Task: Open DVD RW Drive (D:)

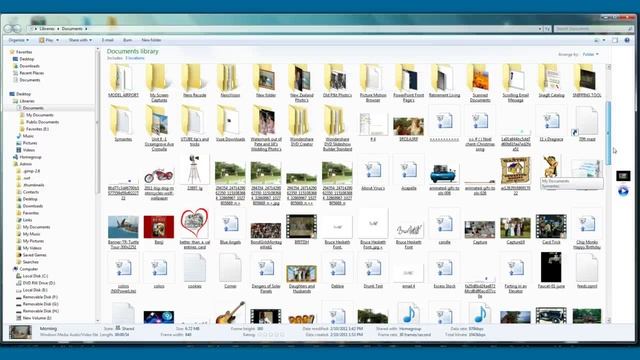Action: click(39, 283)
